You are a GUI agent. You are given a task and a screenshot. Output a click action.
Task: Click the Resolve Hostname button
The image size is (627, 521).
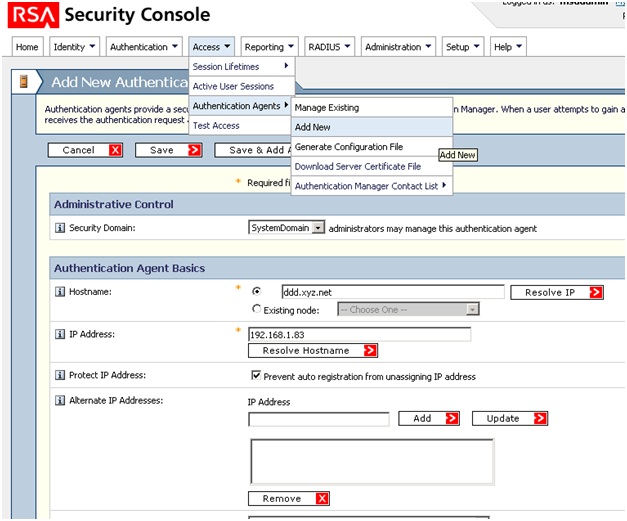coord(313,351)
